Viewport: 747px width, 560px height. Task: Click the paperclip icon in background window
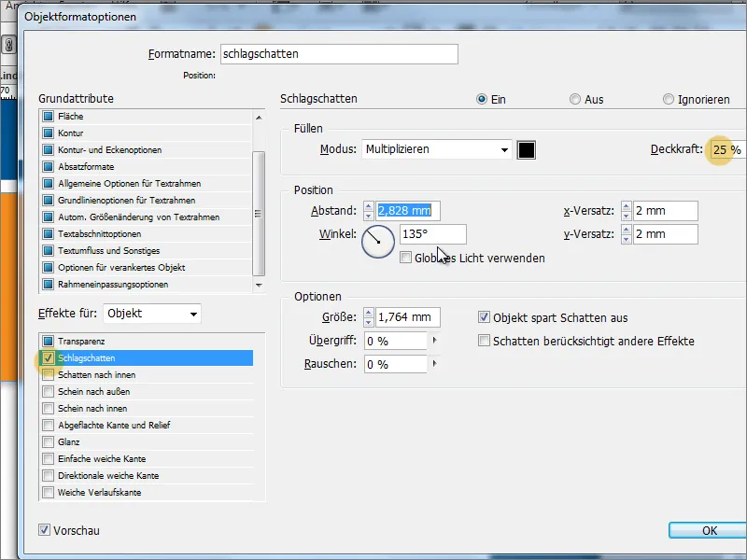(x=8, y=45)
